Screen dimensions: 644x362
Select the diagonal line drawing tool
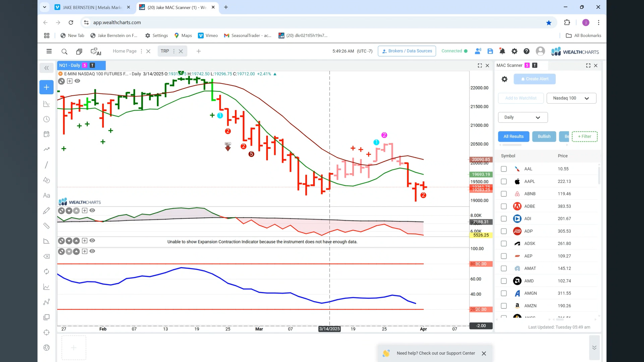click(x=47, y=165)
